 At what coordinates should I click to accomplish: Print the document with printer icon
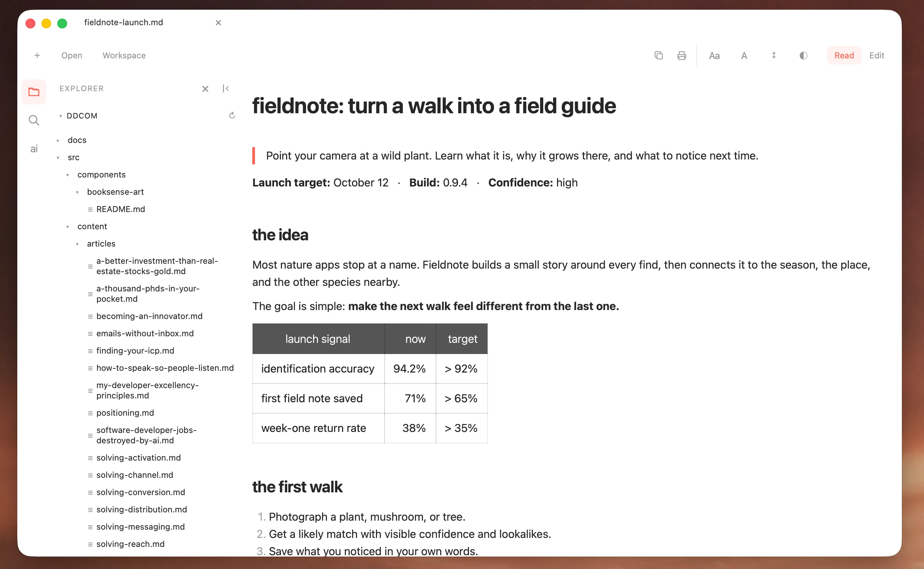point(681,56)
